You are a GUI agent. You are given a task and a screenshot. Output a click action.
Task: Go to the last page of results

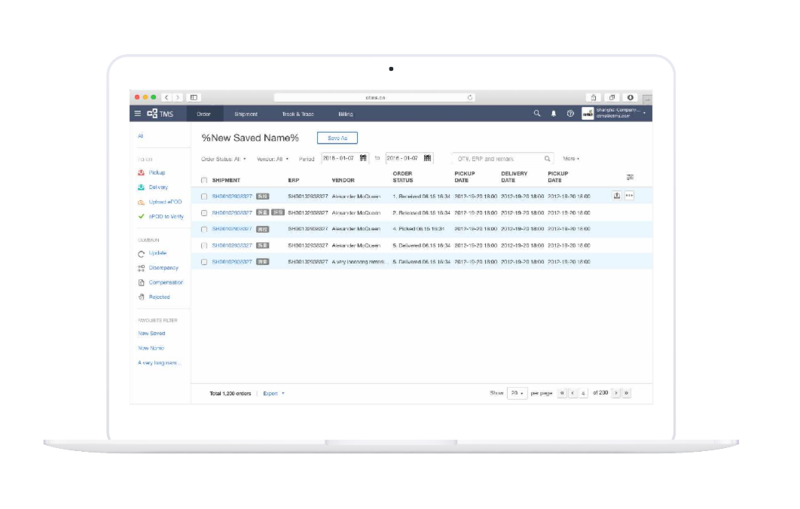pyautogui.click(x=627, y=393)
